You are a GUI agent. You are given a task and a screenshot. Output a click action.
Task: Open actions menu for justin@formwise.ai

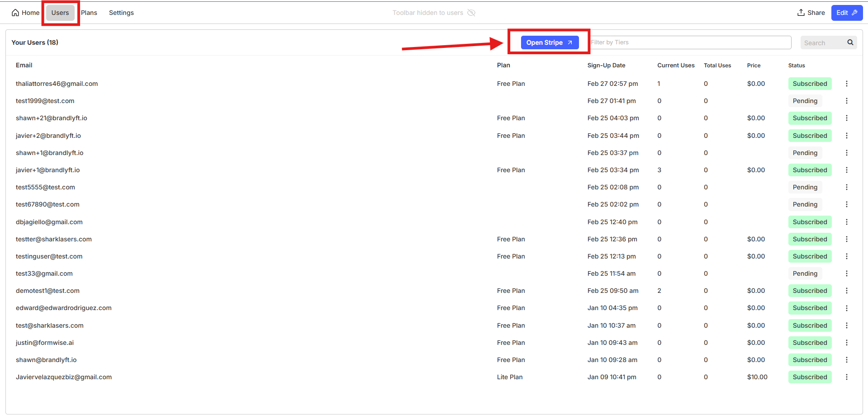[x=846, y=343]
